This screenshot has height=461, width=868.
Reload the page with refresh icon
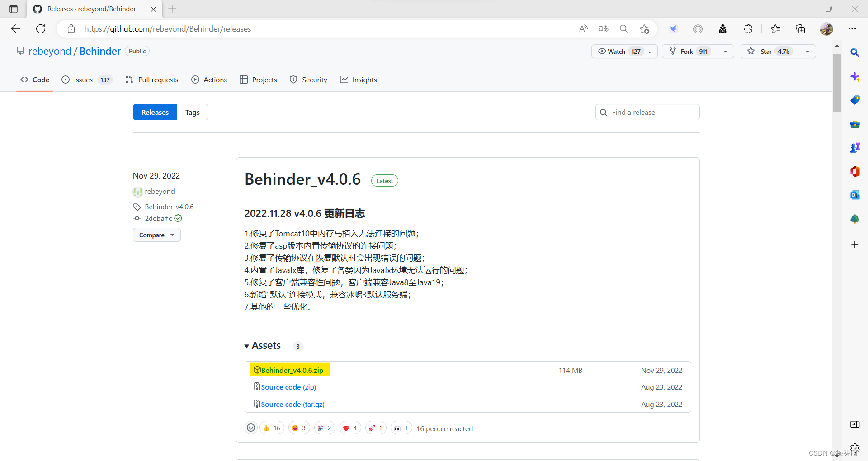click(41, 29)
